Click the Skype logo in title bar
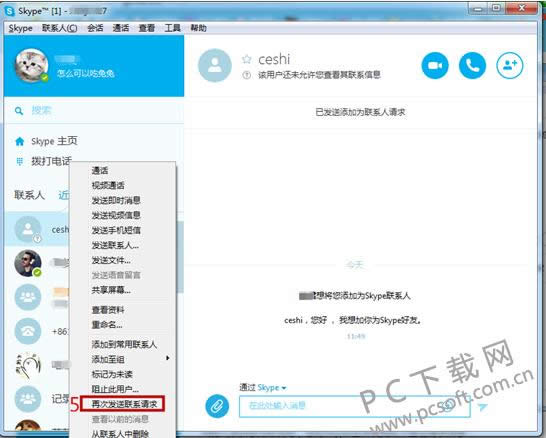Screen dimensions: 546x438 tap(10, 11)
